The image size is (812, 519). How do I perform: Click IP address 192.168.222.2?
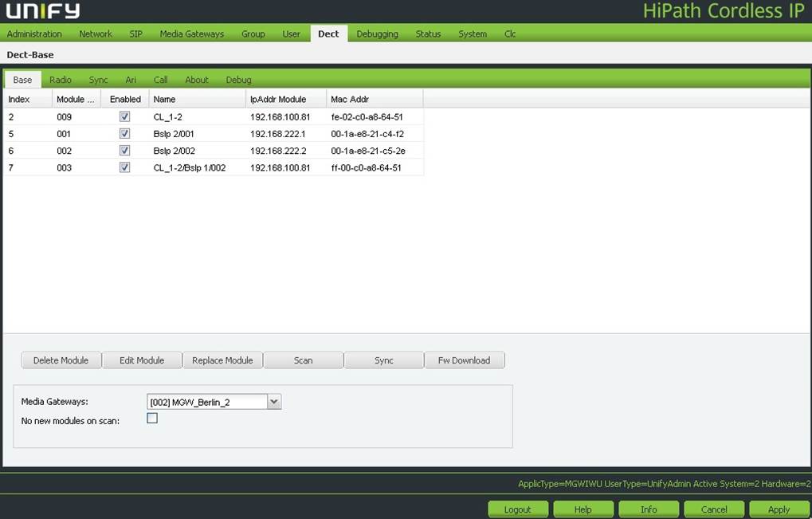tap(278, 151)
